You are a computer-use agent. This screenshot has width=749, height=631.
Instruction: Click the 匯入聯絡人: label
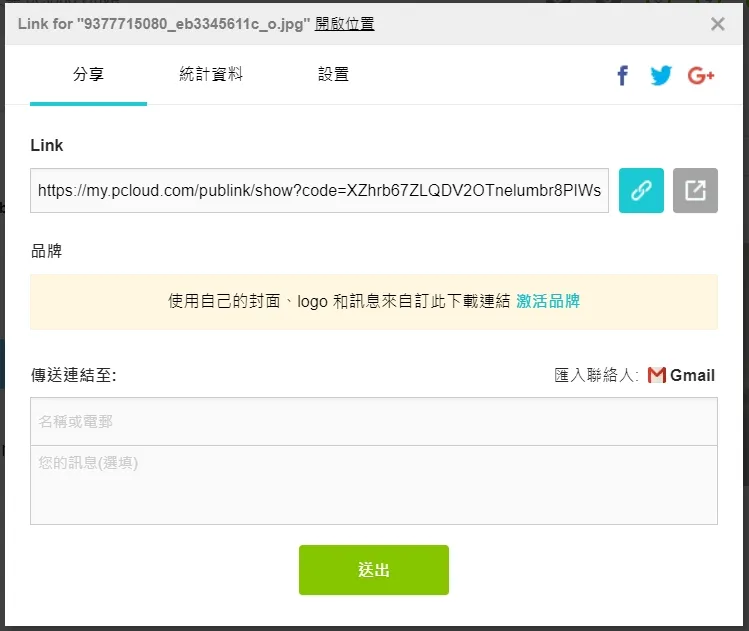tap(596, 375)
